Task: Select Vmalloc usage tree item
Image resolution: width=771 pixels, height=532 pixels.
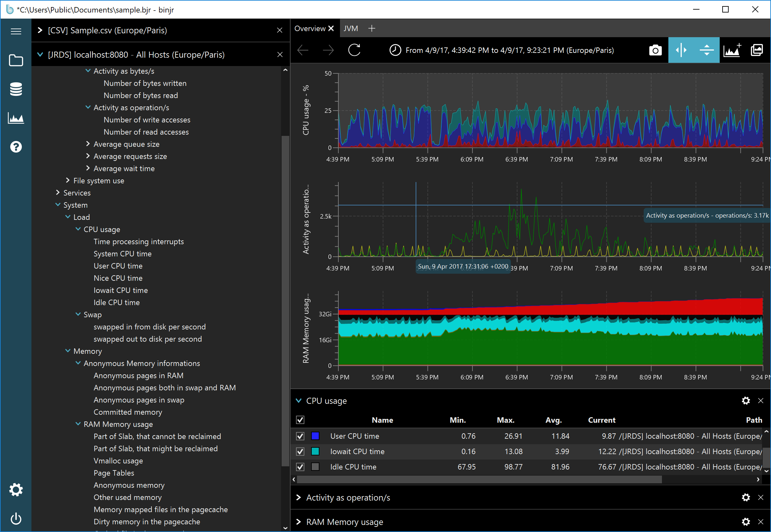Action: coord(118,461)
